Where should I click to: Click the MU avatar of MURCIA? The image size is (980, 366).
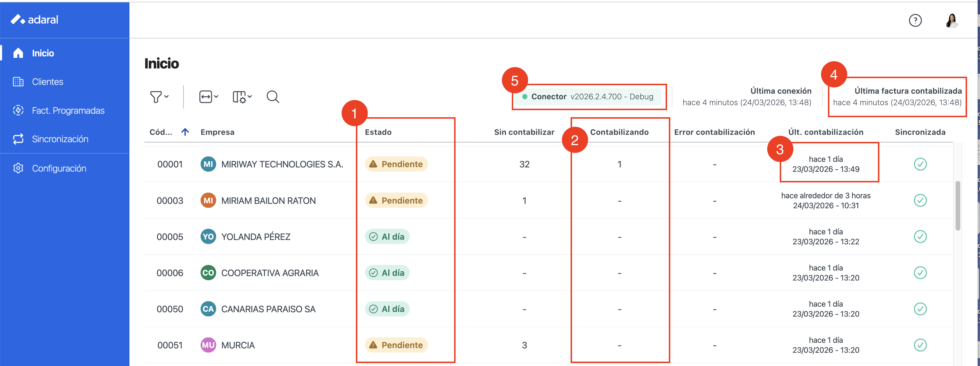point(208,345)
